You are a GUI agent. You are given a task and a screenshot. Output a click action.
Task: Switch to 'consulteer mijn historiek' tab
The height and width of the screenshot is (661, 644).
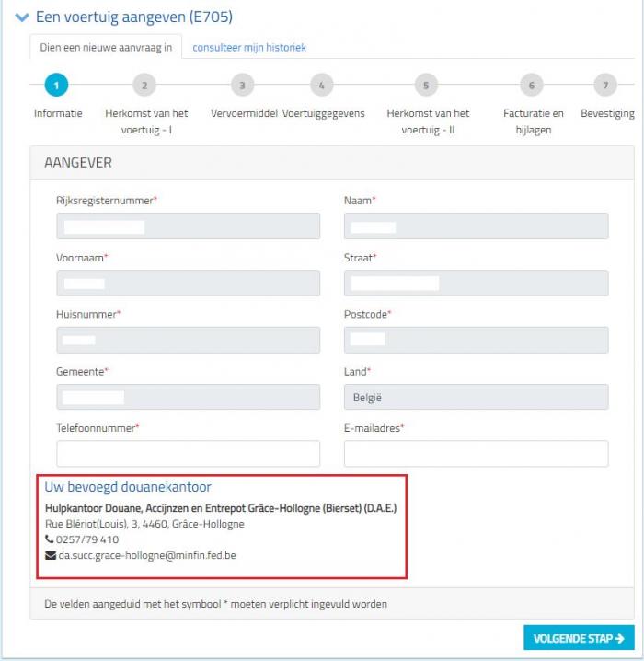pyautogui.click(x=249, y=47)
